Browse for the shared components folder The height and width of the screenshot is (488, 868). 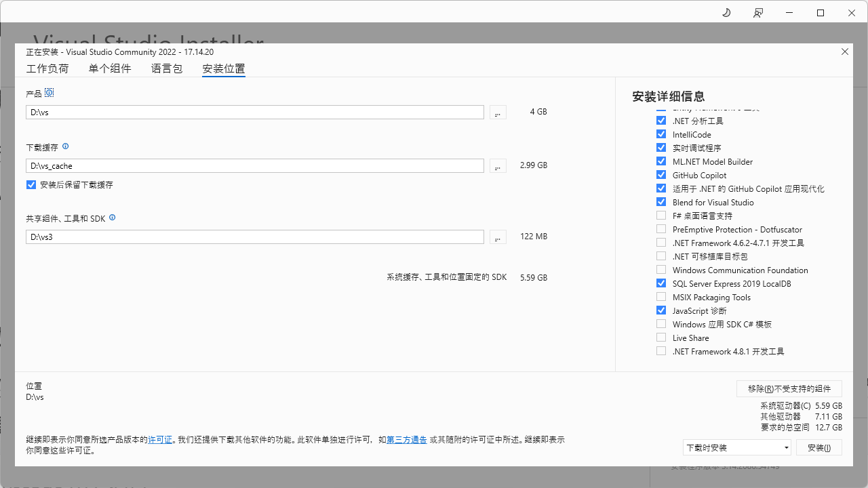point(497,237)
